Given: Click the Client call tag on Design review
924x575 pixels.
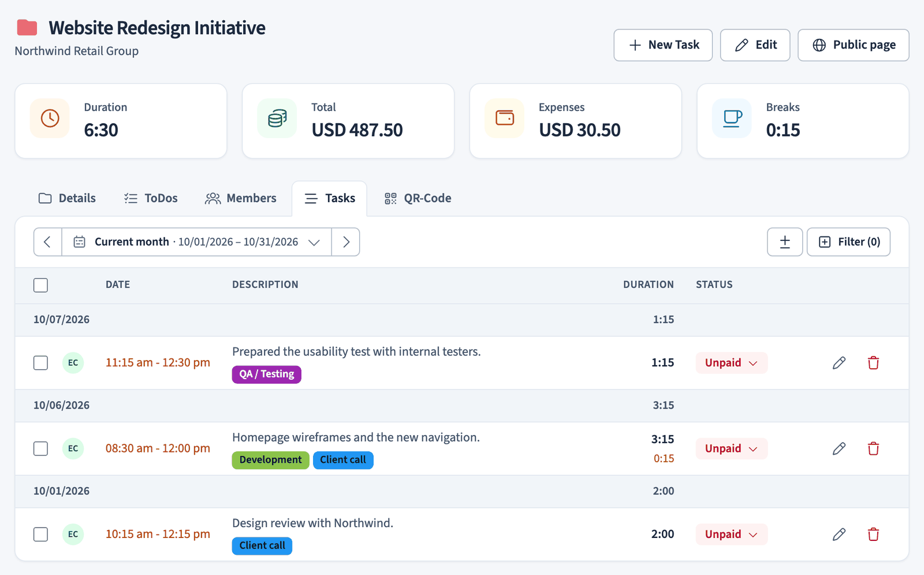Looking at the screenshot, I should (262, 546).
